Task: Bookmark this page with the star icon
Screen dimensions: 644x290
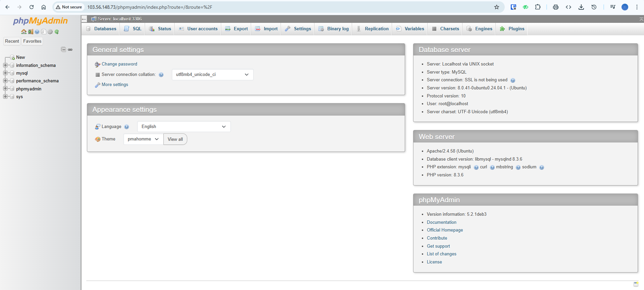Action: (497, 7)
